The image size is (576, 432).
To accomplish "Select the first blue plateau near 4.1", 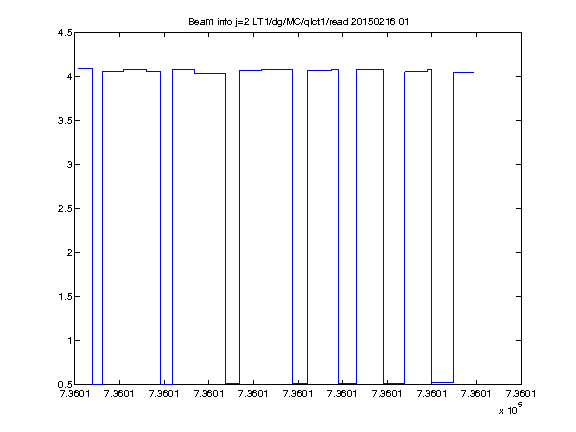I will point(85,68).
